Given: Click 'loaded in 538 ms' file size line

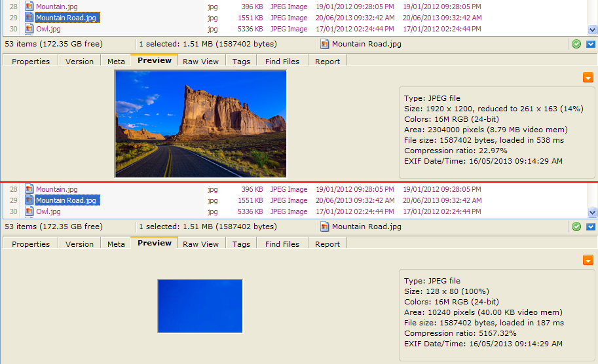Looking at the screenshot, I should point(484,140).
